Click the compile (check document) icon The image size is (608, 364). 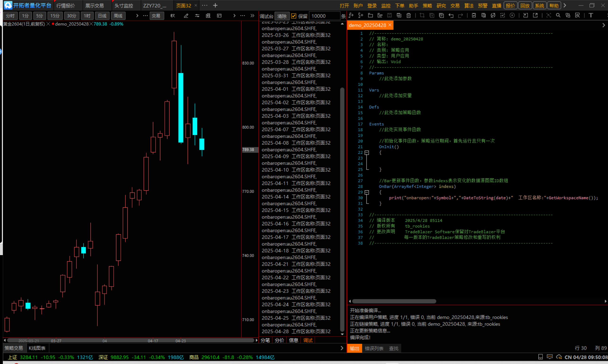(474, 15)
